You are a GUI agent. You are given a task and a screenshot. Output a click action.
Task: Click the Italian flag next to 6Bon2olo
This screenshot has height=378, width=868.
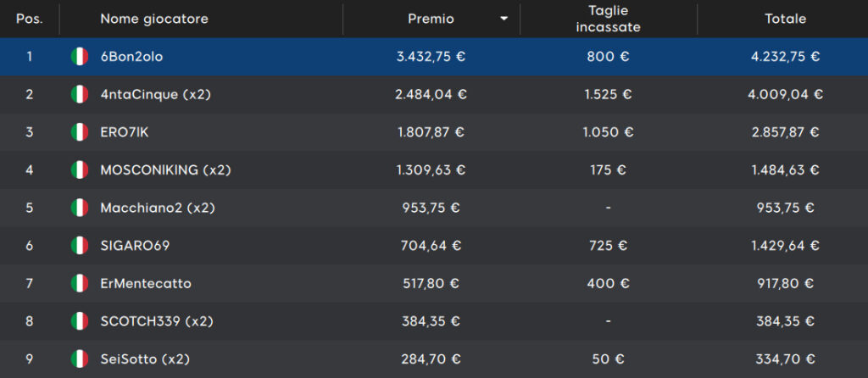coord(80,57)
